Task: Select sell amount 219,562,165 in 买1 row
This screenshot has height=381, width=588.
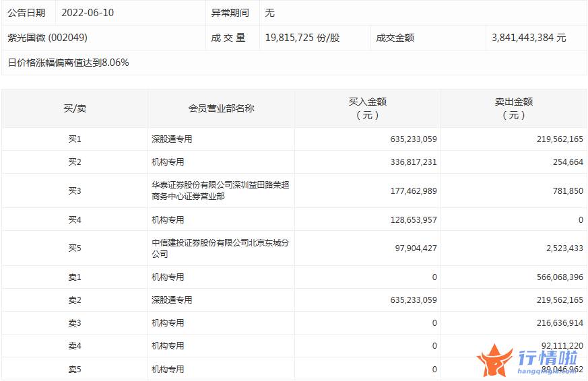Action: pos(560,139)
